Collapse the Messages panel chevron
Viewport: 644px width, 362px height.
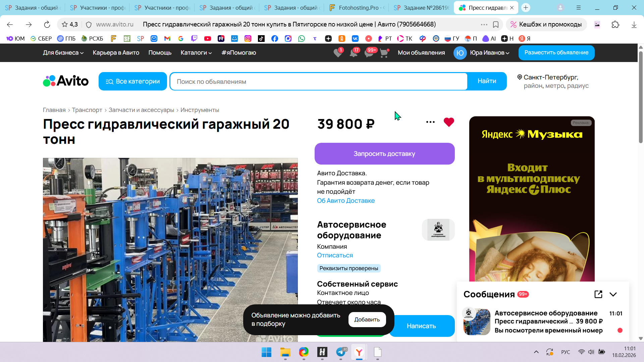pos(613,294)
